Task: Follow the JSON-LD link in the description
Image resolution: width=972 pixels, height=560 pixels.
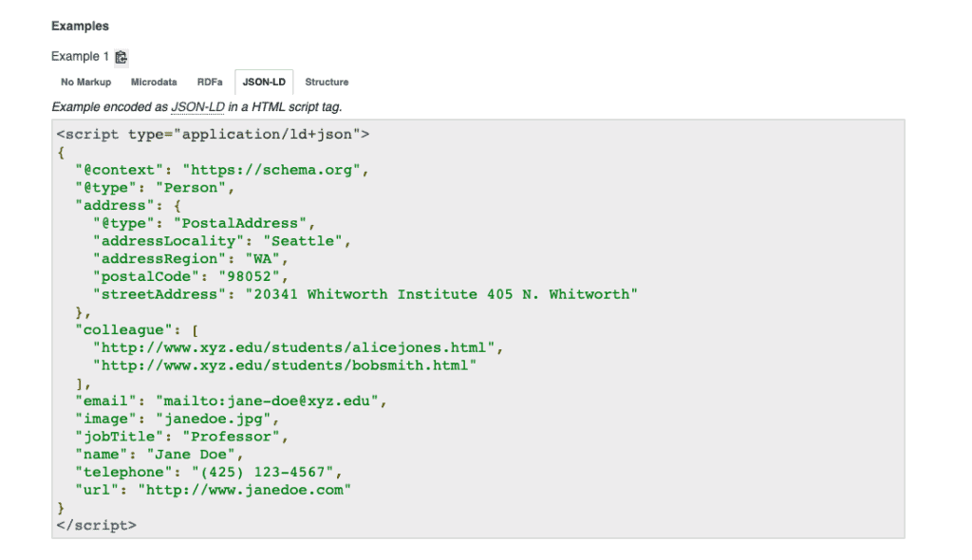Action: (197, 107)
